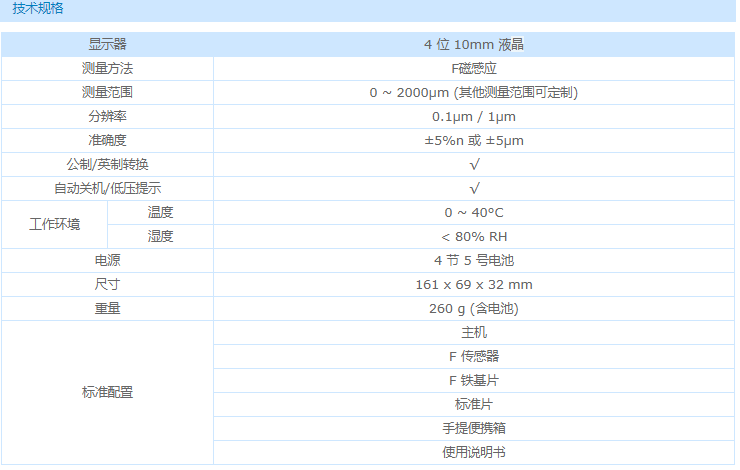Select the 使用说明书 configuration item
Screen dimensions: 740x470
(x=474, y=452)
